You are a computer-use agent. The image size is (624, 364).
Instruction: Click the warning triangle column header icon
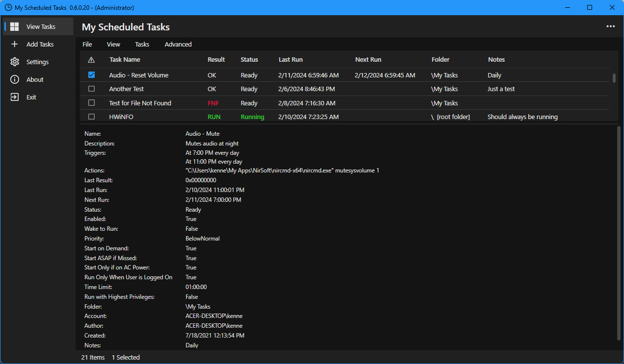(91, 60)
